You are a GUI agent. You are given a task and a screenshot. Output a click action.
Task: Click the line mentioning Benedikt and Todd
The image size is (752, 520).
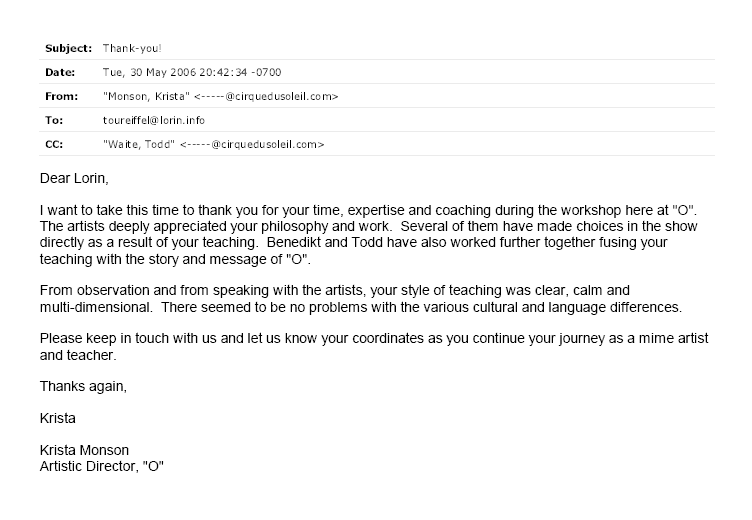pos(353,242)
